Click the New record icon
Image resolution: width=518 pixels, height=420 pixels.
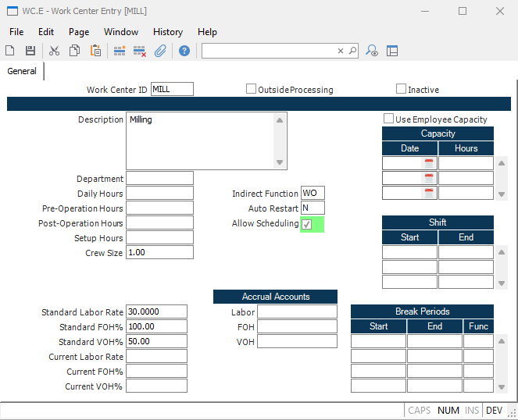[10, 51]
